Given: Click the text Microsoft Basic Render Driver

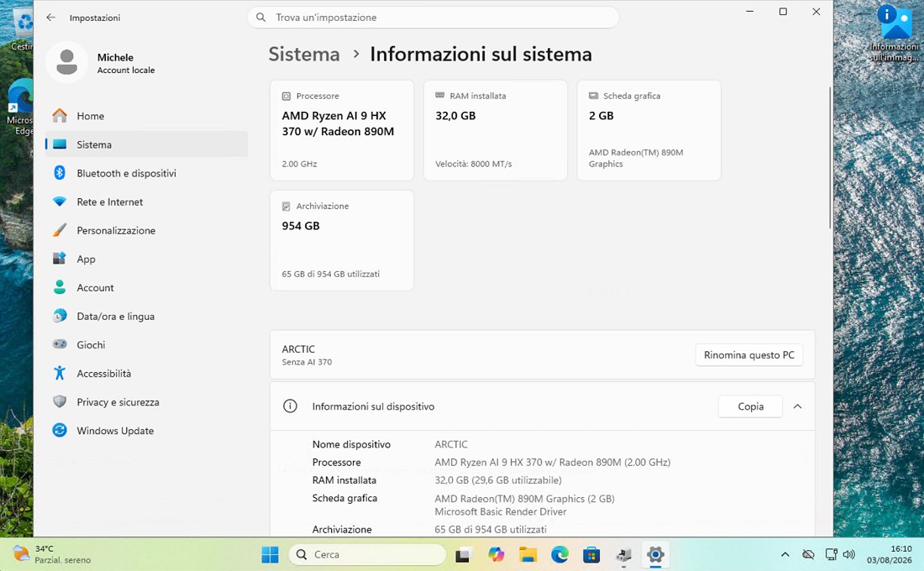Looking at the screenshot, I should (x=501, y=511).
